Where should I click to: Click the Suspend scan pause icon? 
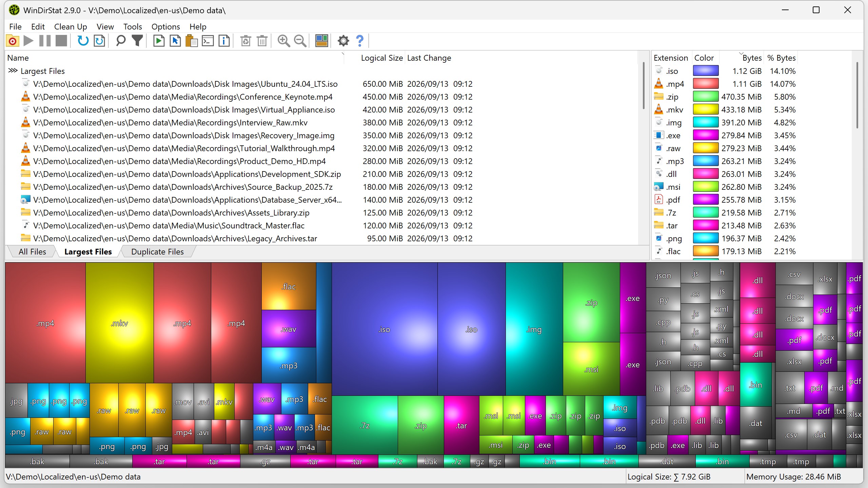(45, 41)
